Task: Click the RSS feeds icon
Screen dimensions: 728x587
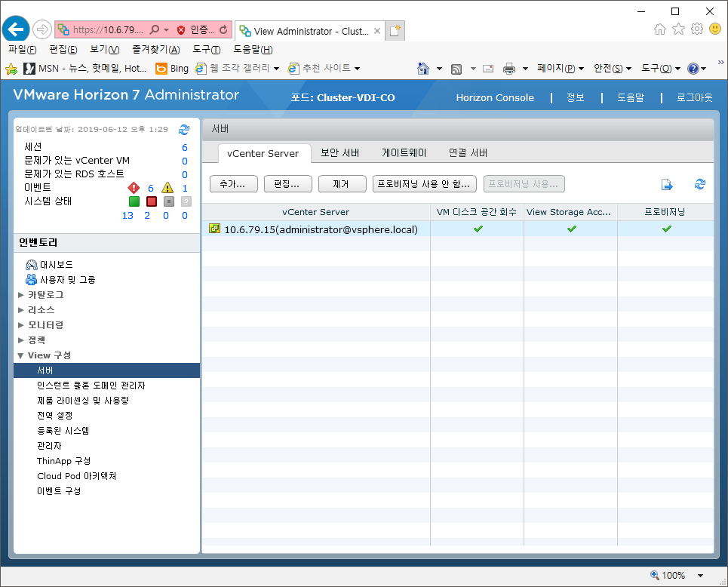Action: click(x=456, y=69)
